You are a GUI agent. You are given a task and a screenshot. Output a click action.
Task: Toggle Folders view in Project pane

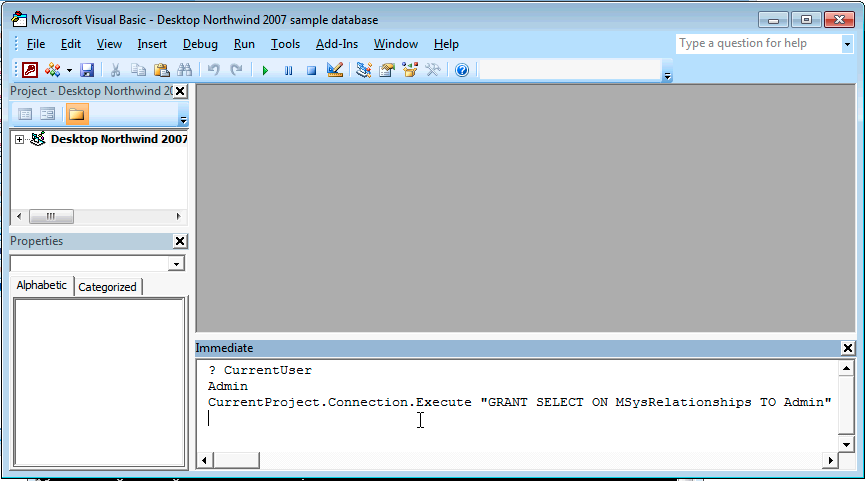coord(77,114)
